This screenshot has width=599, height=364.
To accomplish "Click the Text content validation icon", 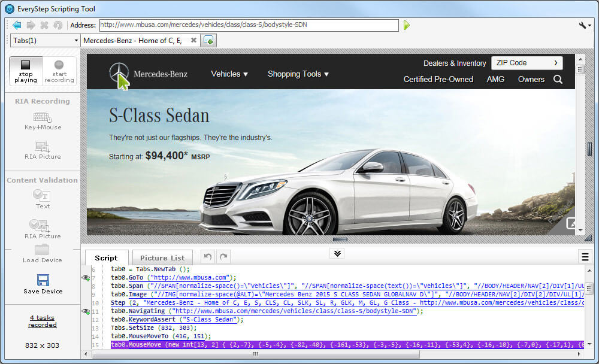I will [43, 195].
